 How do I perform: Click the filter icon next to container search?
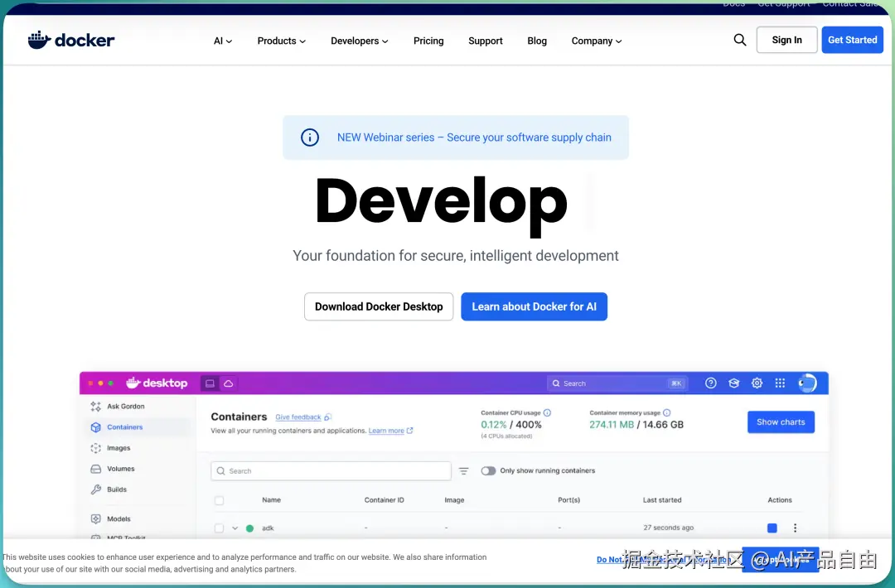(x=463, y=471)
